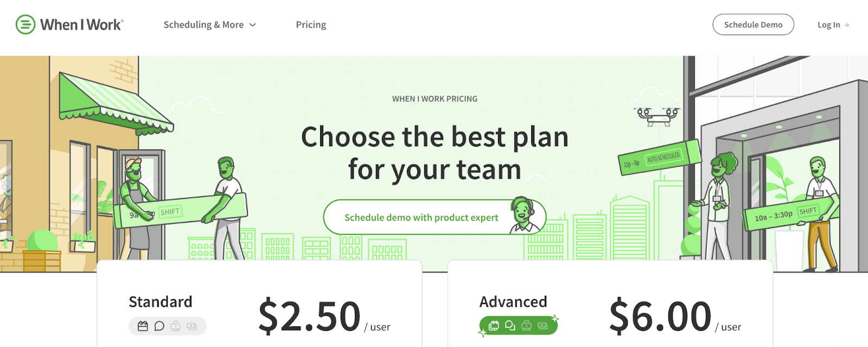
Task: Click the Standard plan payroll money icon
Action: [192, 326]
